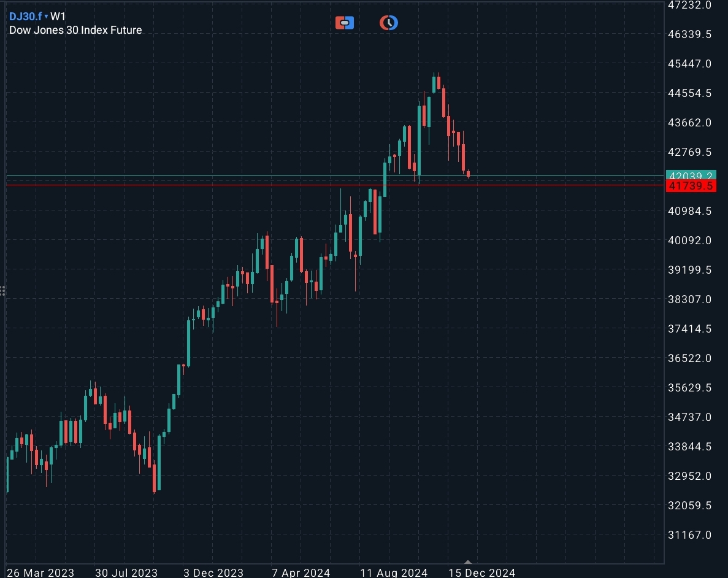Click the 40092.0 price axis label
This screenshot has height=578, width=728.
tap(689, 240)
